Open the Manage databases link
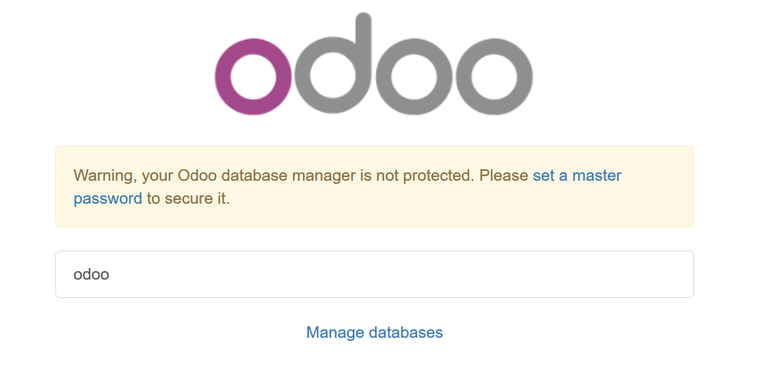Viewport: 760px width, 383px height. 374,332
